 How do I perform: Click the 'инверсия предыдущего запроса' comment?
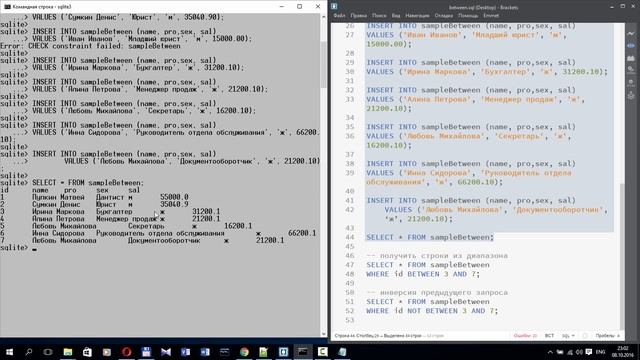click(x=437, y=292)
